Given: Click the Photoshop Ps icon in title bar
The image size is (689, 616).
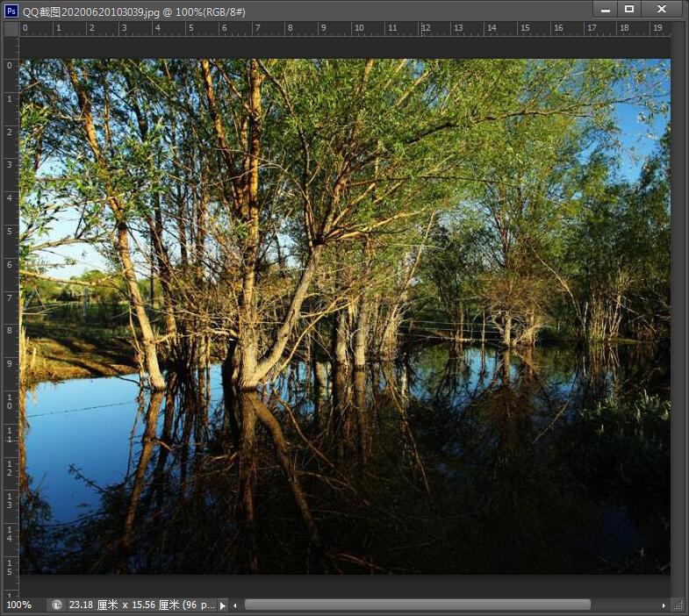Looking at the screenshot, I should point(11,10).
